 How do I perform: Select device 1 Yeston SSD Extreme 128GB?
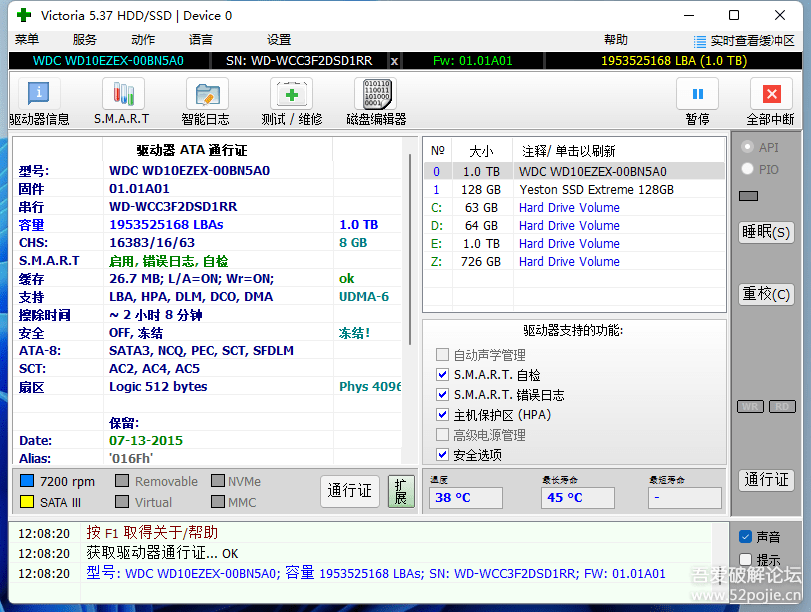[575, 189]
